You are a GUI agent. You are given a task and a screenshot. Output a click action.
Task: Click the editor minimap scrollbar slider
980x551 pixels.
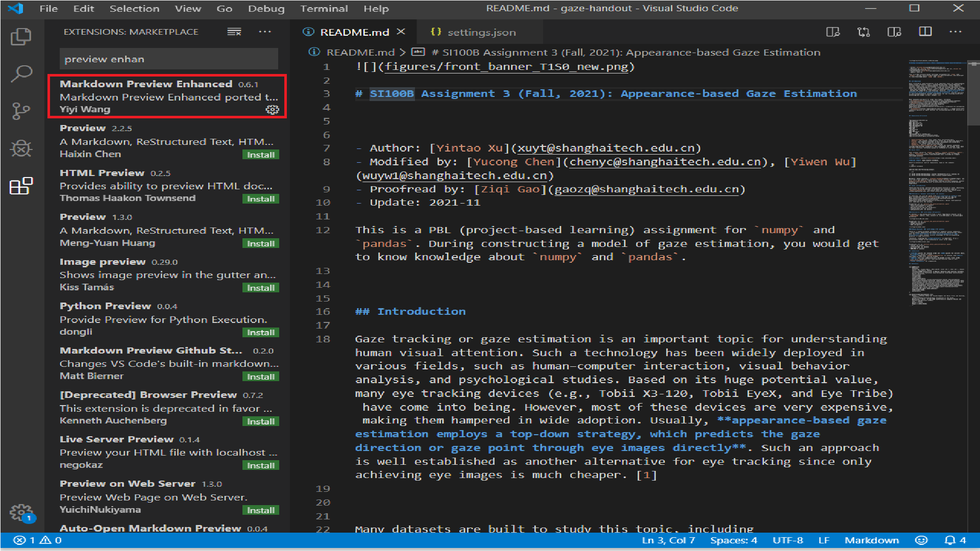pyautogui.click(x=973, y=93)
